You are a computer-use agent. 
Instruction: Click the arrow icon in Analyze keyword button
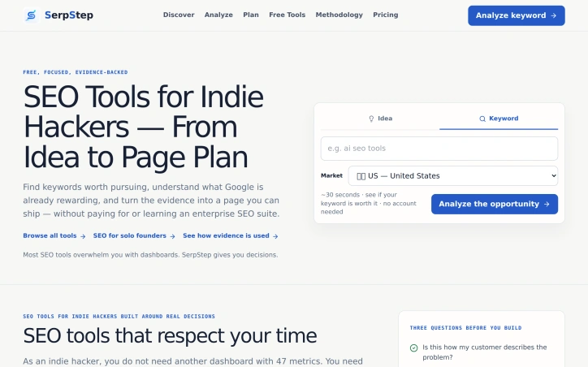click(x=554, y=15)
